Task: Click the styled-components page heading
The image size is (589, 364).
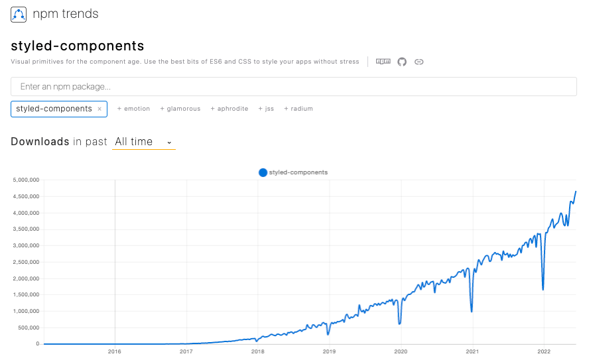Action: click(78, 46)
